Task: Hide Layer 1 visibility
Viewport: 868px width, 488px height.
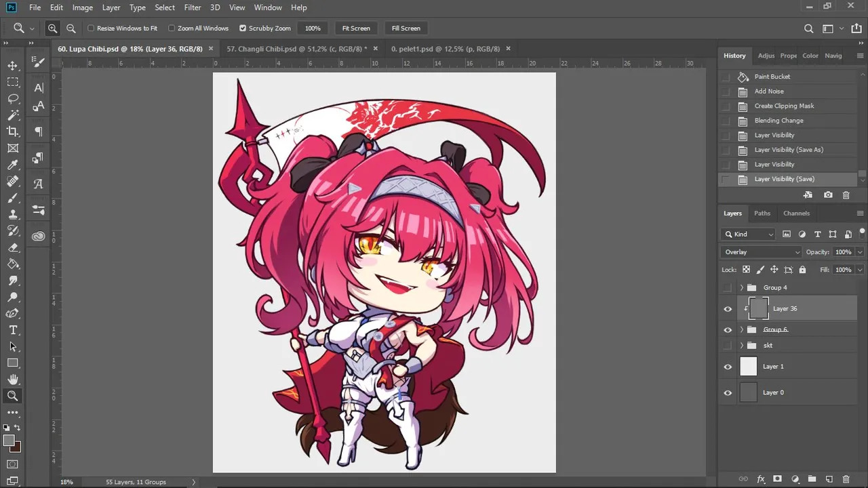Action: (728, 367)
